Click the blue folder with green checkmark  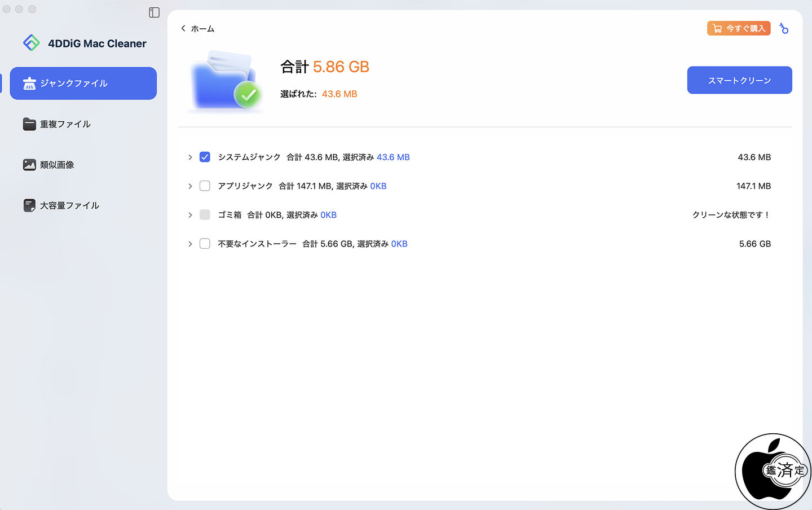point(226,81)
